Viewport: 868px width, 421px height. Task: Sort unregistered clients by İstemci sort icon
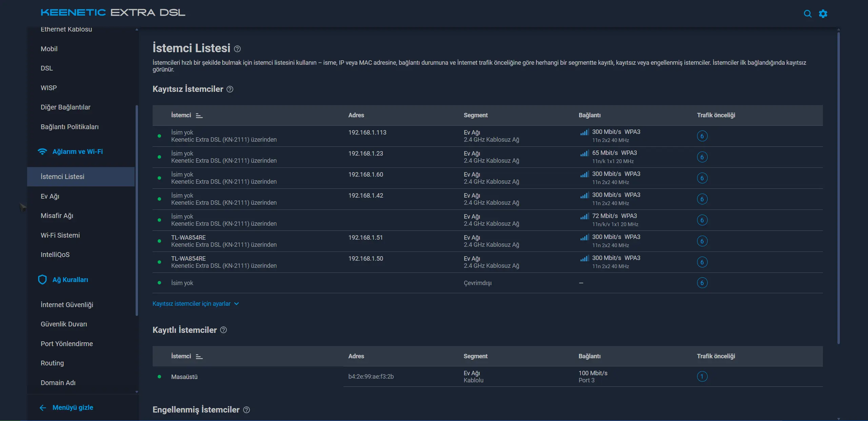(199, 116)
